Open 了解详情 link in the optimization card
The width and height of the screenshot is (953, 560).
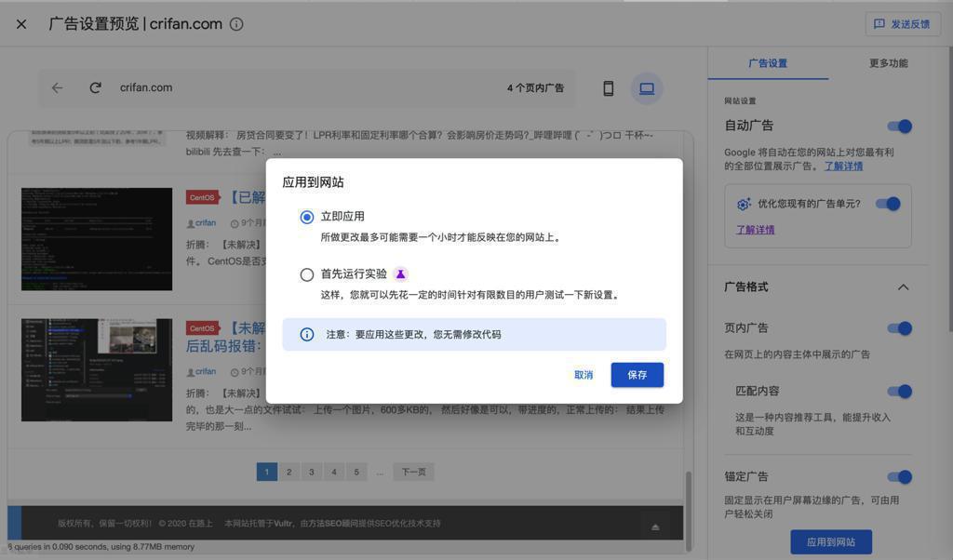coord(756,230)
